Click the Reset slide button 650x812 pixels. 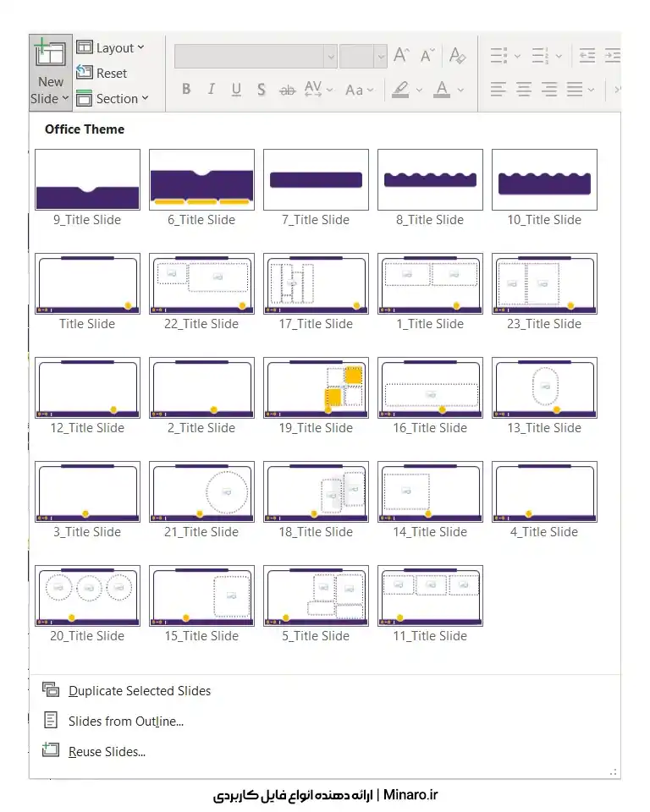pyautogui.click(x=102, y=74)
